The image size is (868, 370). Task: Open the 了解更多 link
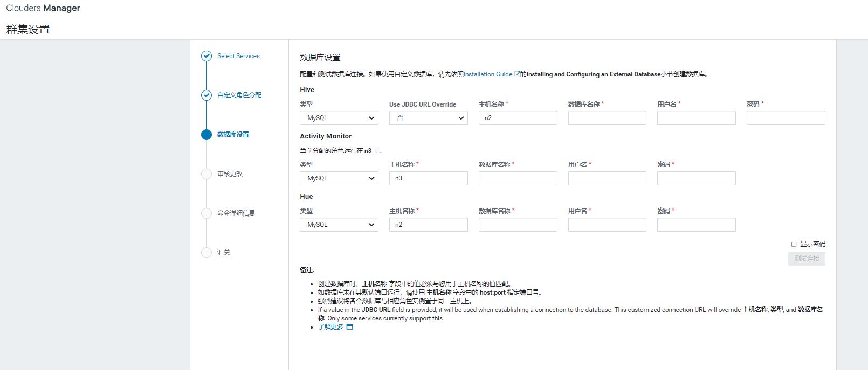click(330, 327)
